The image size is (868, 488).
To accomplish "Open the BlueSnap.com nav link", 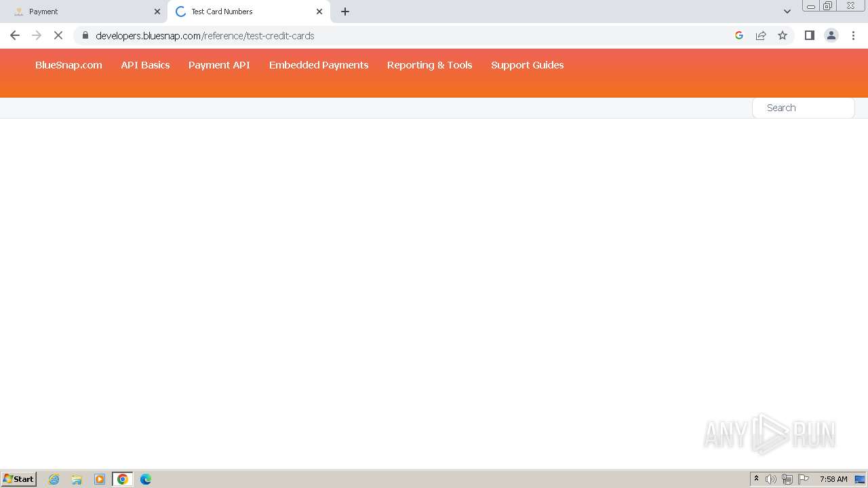I will point(68,65).
